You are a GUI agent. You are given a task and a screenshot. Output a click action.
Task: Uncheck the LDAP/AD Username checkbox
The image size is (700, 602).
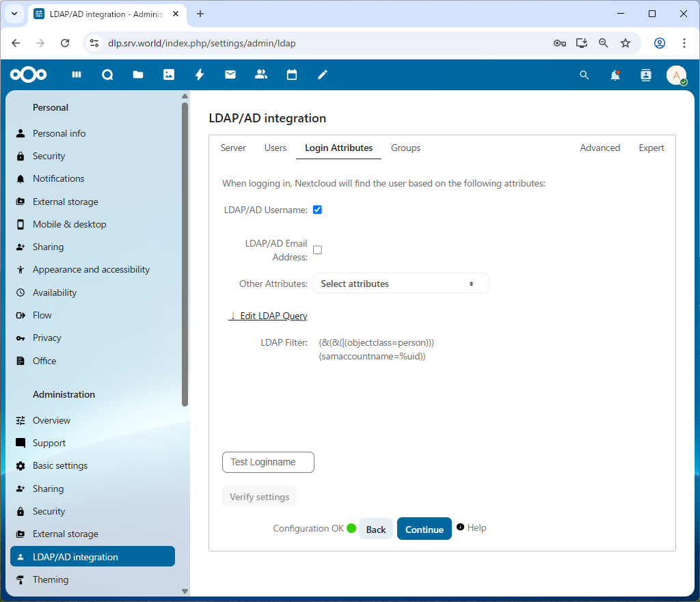pyautogui.click(x=317, y=210)
